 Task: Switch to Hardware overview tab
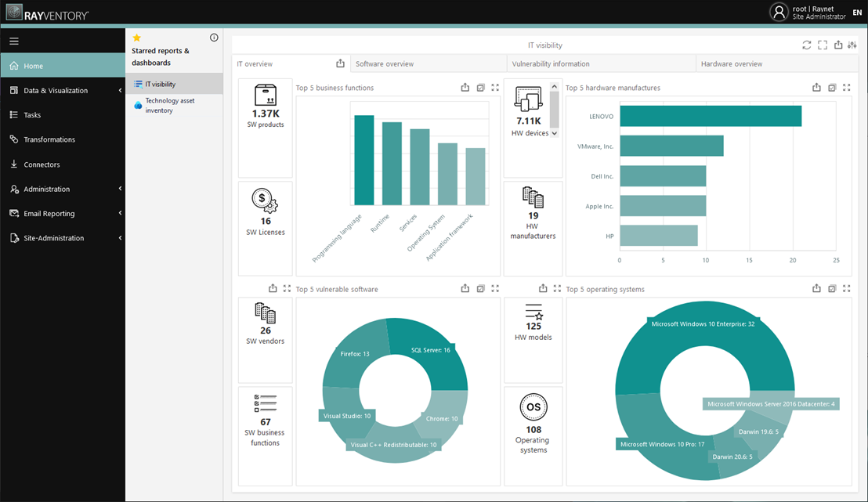coord(777,63)
